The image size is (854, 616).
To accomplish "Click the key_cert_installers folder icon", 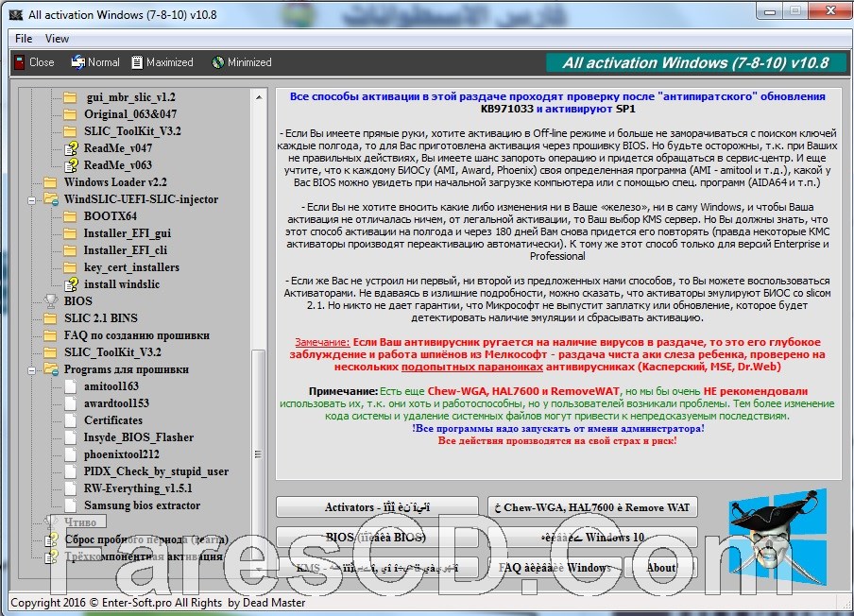I will [70, 267].
